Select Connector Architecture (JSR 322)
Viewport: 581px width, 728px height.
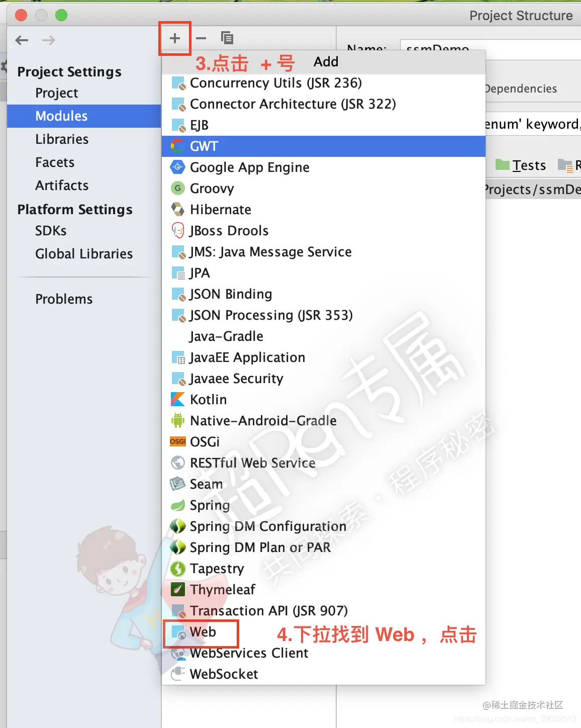[324, 104]
